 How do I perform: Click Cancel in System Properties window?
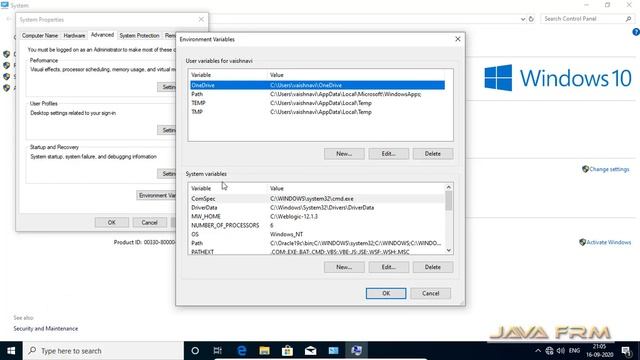coord(149,222)
